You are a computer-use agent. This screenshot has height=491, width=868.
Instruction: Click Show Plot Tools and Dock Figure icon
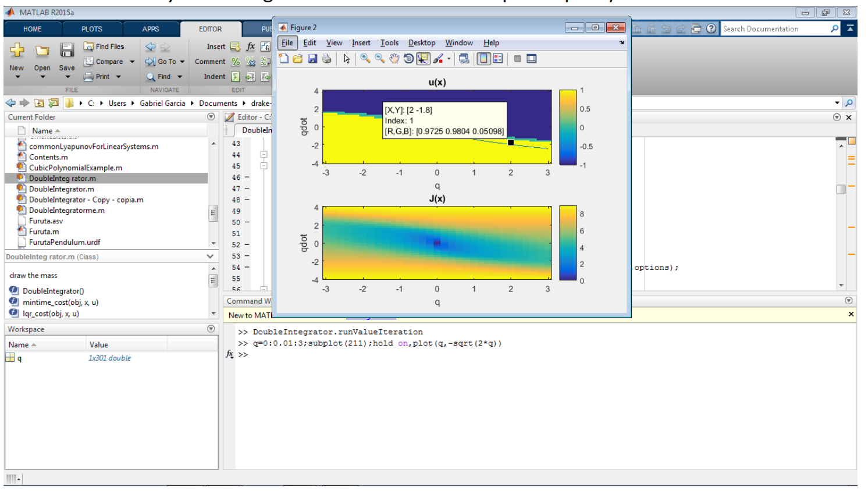pyautogui.click(x=532, y=59)
